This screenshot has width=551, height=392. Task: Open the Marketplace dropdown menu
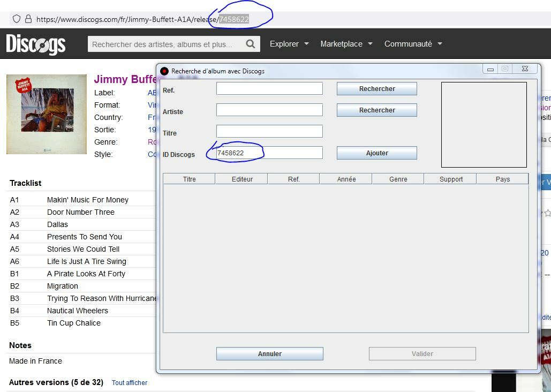click(x=346, y=44)
